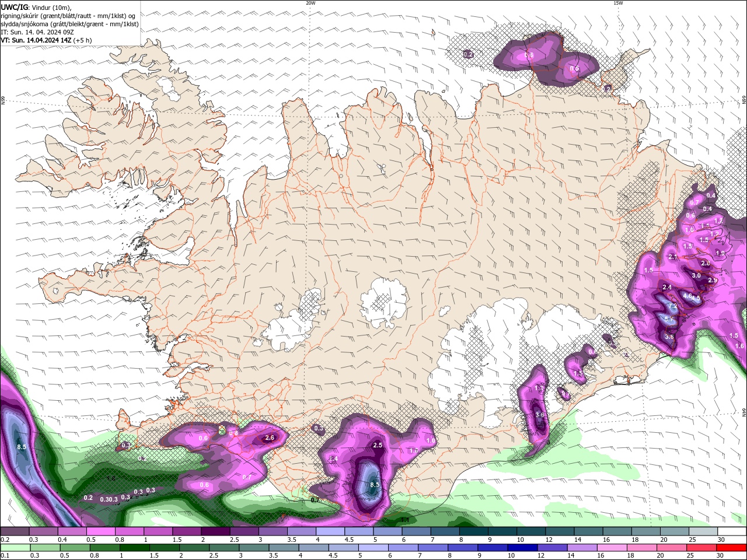
Task: Click the 'VT: Sun. 14.04.2024 14Z (+5 h)' line
Action: click(46, 40)
